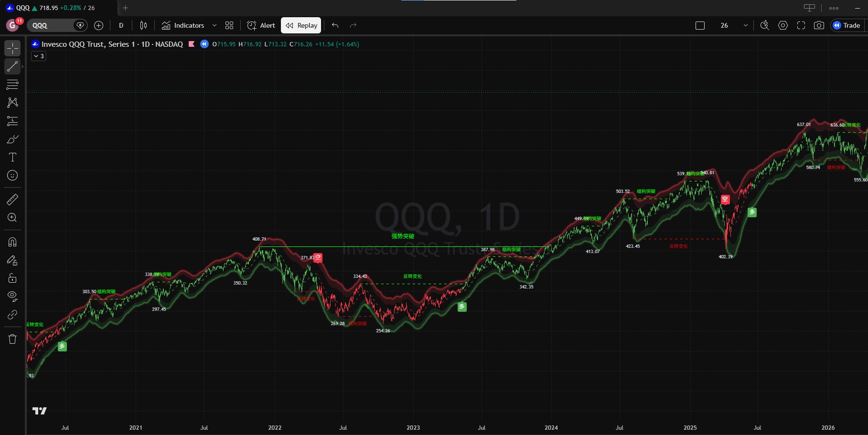Image resolution: width=868 pixels, height=435 pixels.
Task: Select the zoom in tool
Action: 12,218
